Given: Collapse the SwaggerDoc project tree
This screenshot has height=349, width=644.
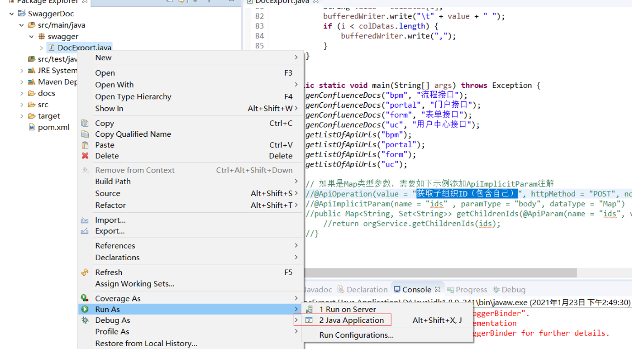Looking at the screenshot, I should coord(11,14).
